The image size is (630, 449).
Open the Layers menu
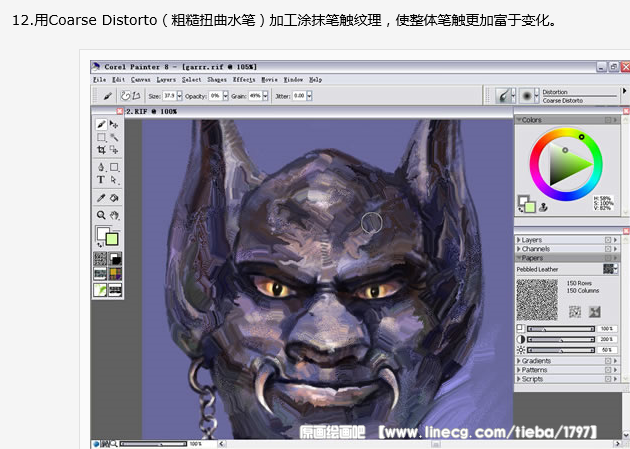166,80
